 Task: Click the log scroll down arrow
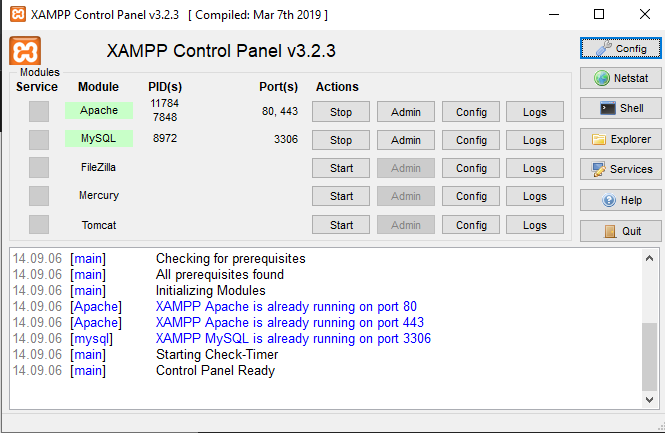[x=649, y=399]
